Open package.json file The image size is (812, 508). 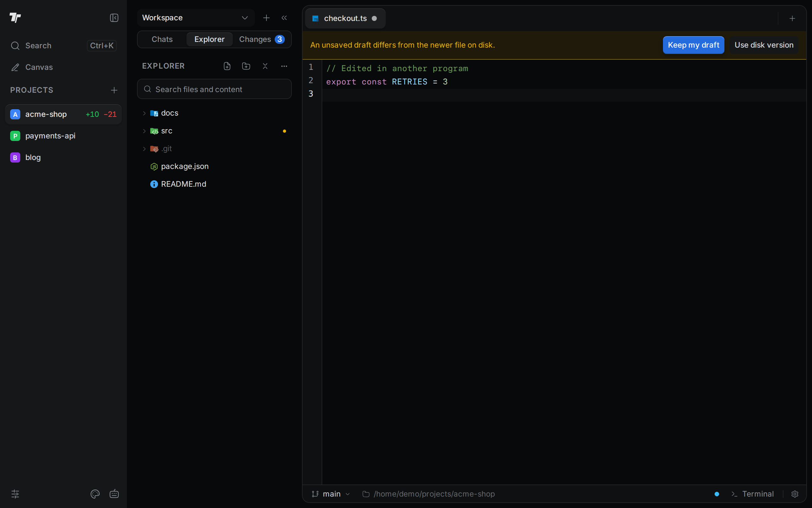click(214, 167)
